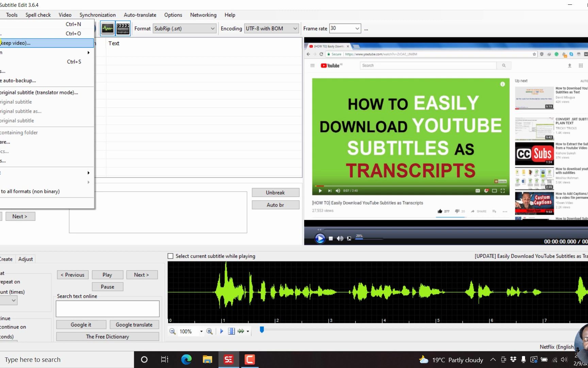Screen dimensions: 588x368
Task: Open the Frame rate 30 dropdown
Action: pos(345,29)
